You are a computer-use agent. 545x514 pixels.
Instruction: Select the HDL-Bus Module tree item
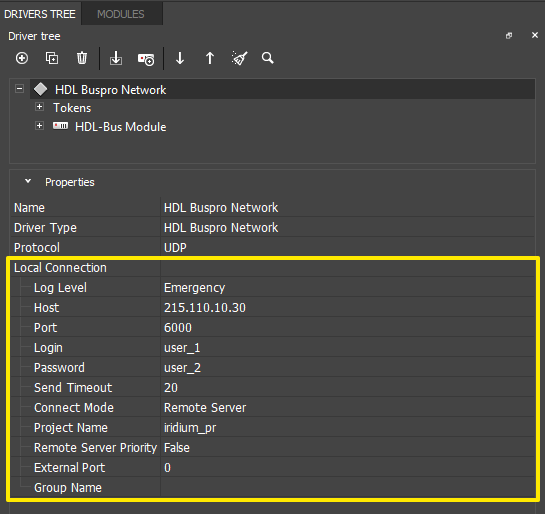coord(121,127)
